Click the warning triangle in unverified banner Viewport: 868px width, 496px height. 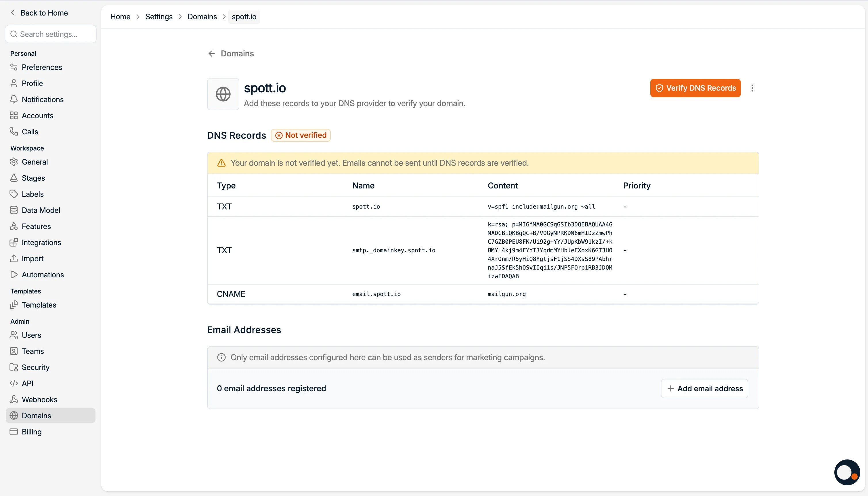(221, 163)
